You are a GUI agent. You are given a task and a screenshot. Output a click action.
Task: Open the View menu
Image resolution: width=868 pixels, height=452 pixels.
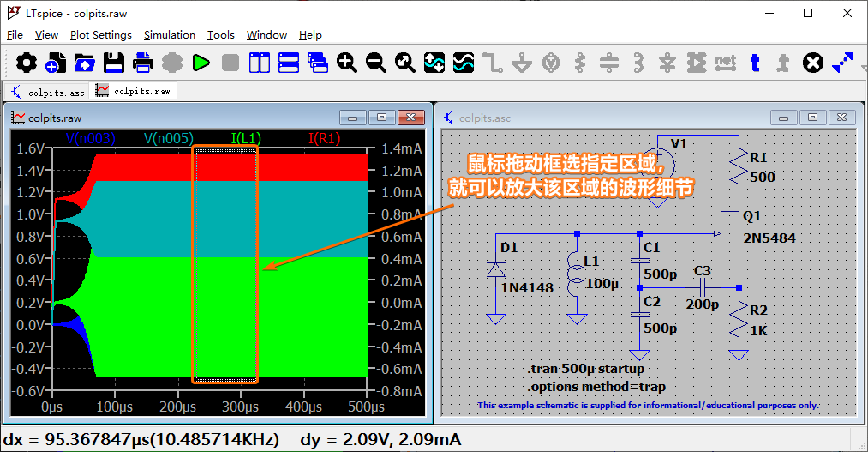coord(46,35)
